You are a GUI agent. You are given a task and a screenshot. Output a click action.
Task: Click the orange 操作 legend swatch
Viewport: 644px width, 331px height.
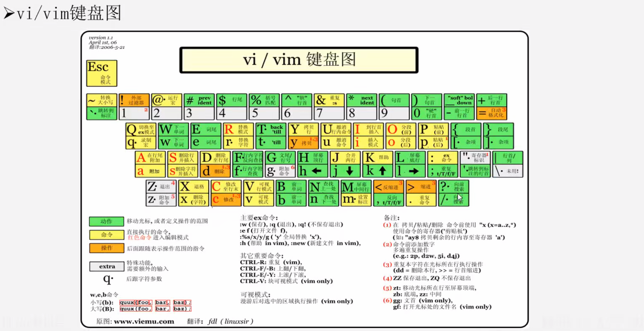(x=107, y=248)
